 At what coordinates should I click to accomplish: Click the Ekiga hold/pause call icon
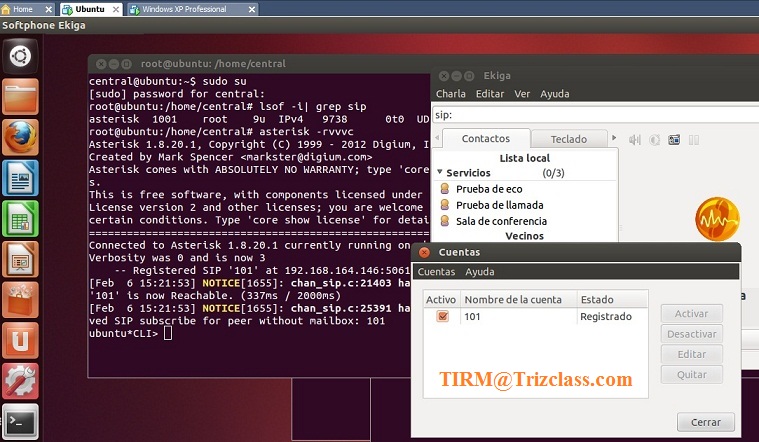(694, 140)
